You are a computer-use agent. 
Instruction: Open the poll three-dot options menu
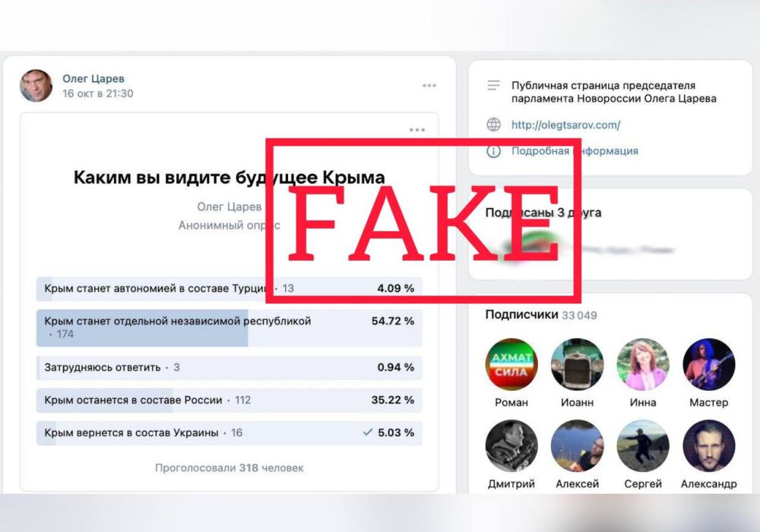416,130
